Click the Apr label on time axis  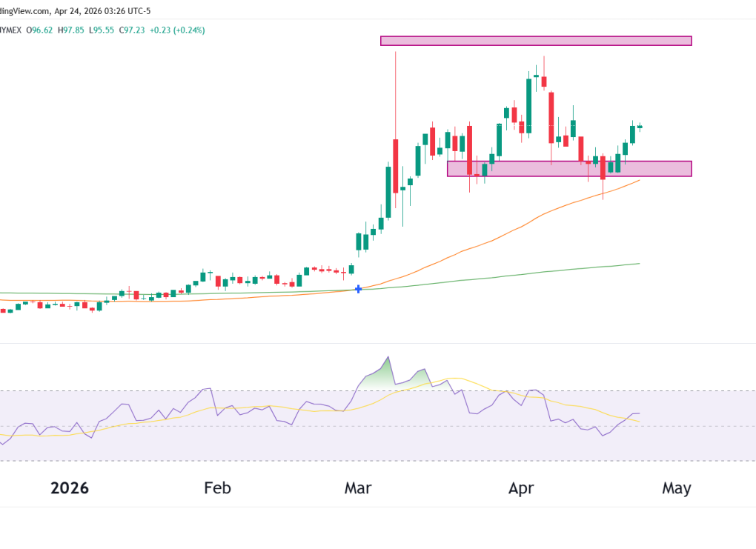[523, 488]
